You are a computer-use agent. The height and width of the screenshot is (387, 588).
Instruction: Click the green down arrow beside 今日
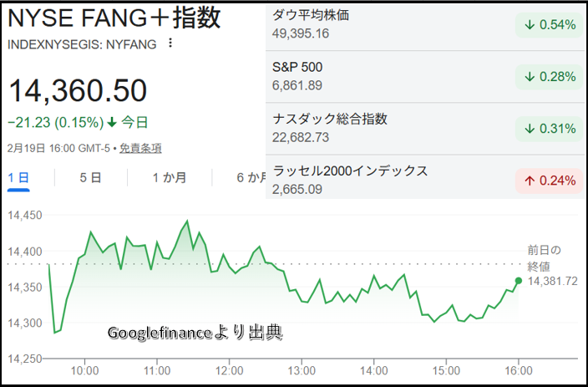click(112, 122)
